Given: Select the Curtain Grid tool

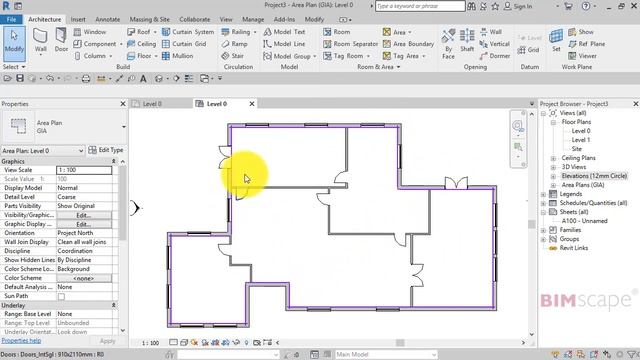Looking at the screenshot, I should click(x=184, y=44).
